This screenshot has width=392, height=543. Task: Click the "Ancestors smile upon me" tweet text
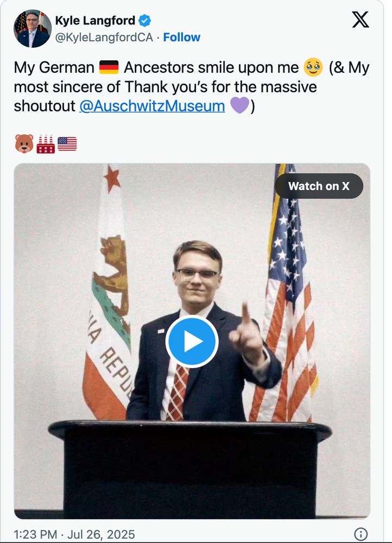pyautogui.click(x=211, y=68)
